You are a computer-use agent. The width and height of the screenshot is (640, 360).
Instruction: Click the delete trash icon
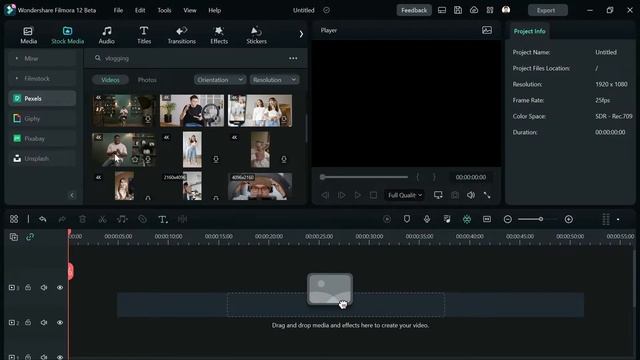point(82,219)
